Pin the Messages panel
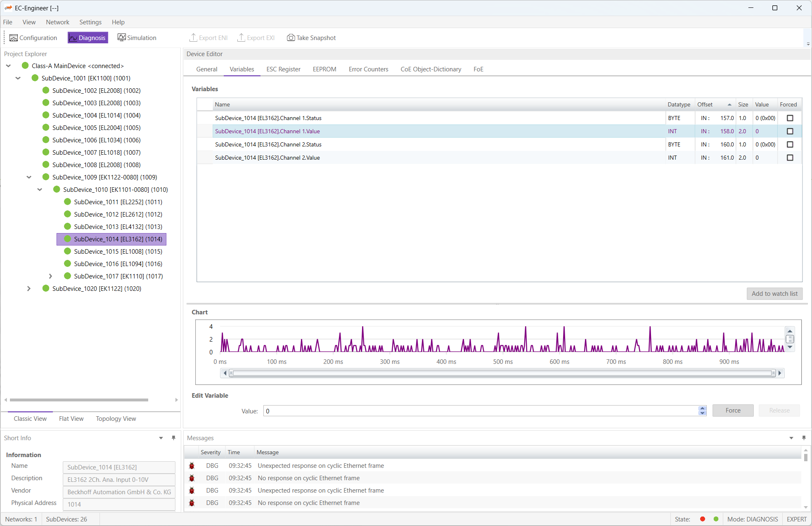 [803, 438]
